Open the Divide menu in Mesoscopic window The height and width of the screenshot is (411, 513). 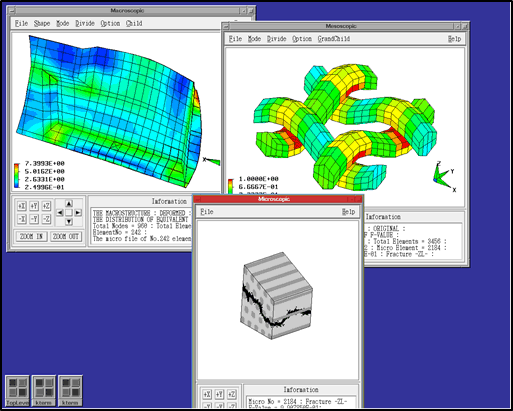[x=277, y=39]
